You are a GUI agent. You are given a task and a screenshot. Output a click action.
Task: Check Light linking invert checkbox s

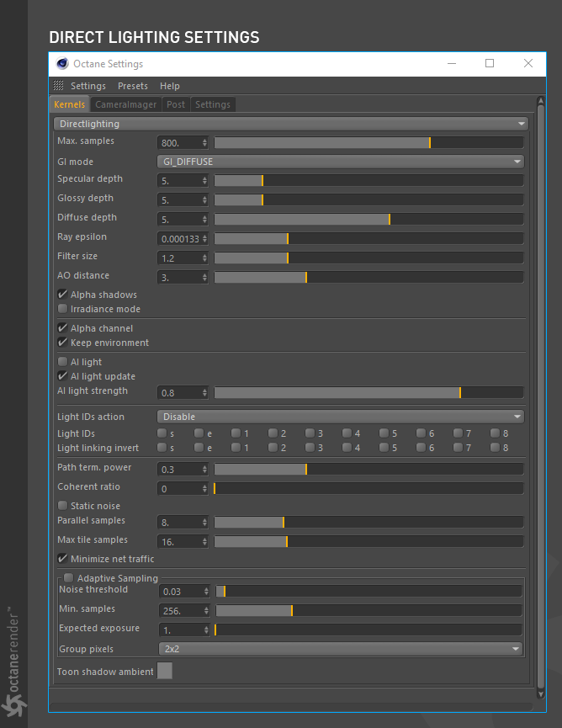click(162, 448)
